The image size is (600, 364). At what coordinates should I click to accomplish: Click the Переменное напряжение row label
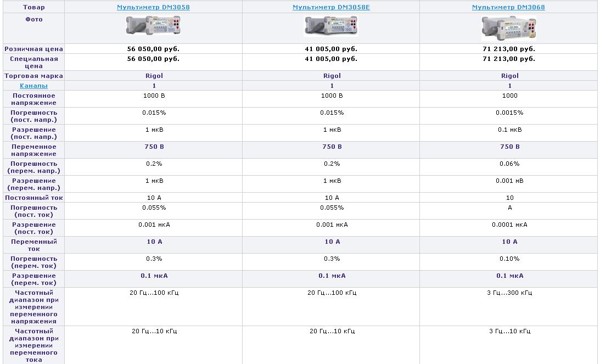point(33,150)
